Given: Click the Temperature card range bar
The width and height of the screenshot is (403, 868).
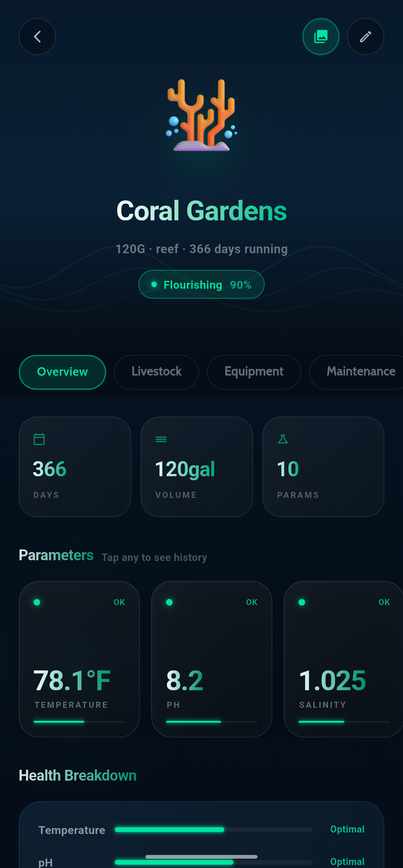Looking at the screenshot, I should point(79,722).
